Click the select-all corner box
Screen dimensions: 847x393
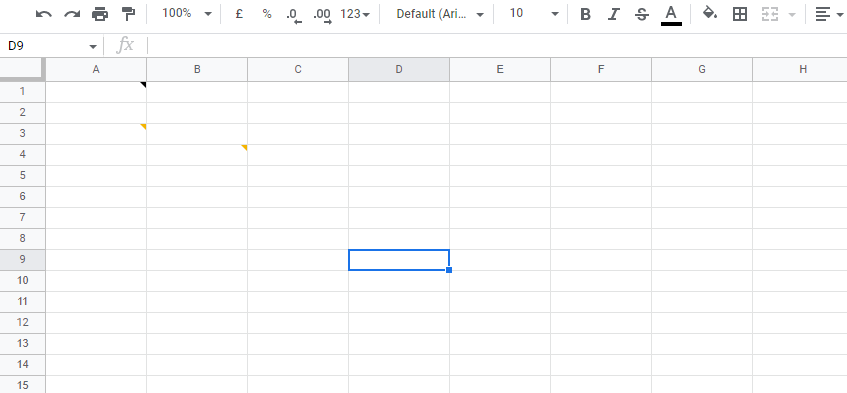pyautogui.click(x=23, y=70)
